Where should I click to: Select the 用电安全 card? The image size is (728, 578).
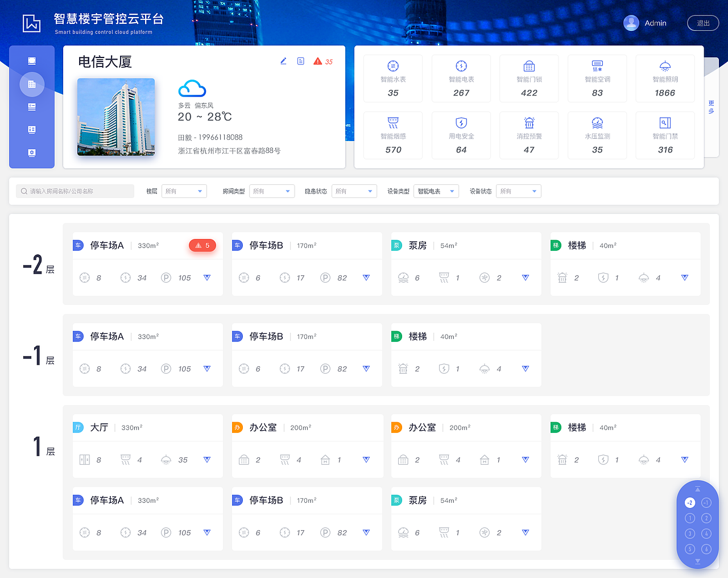[x=461, y=135]
